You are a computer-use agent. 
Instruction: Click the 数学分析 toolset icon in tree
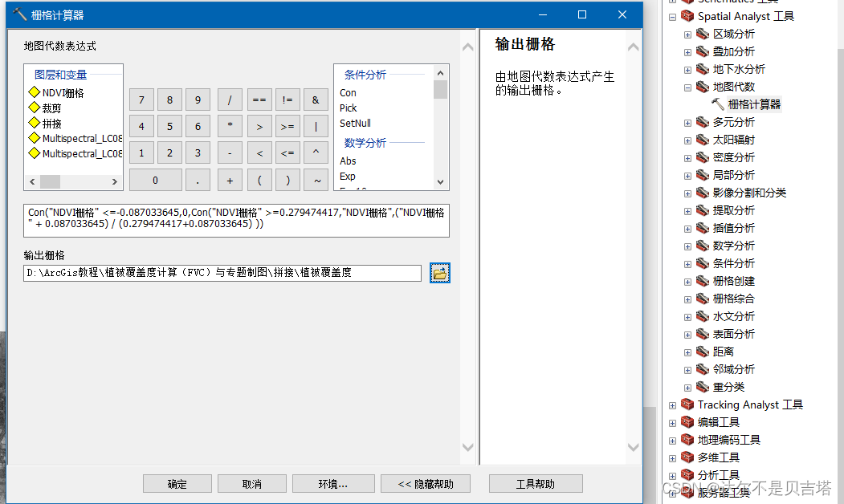point(703,246)
